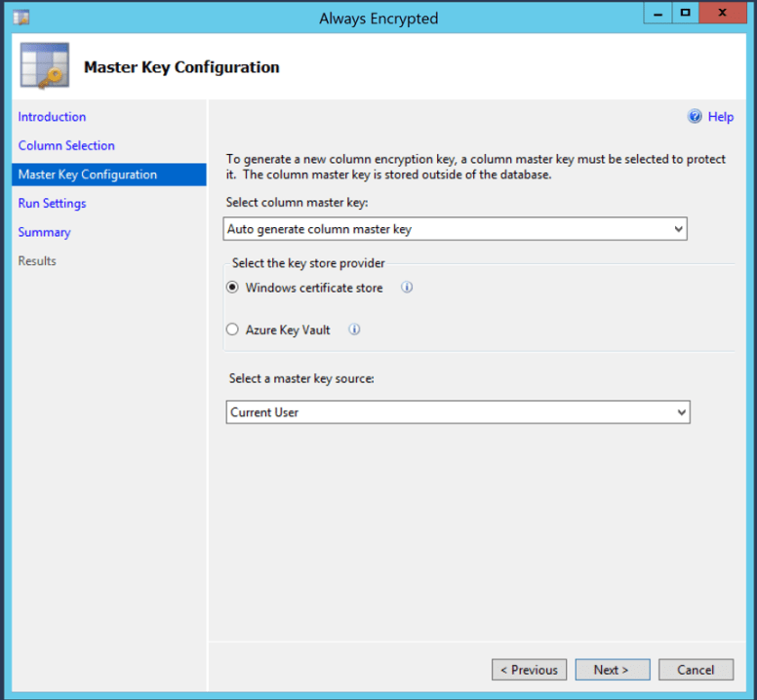Expand the master key source dropdown
757x700 pixels.
coord(457,412)
